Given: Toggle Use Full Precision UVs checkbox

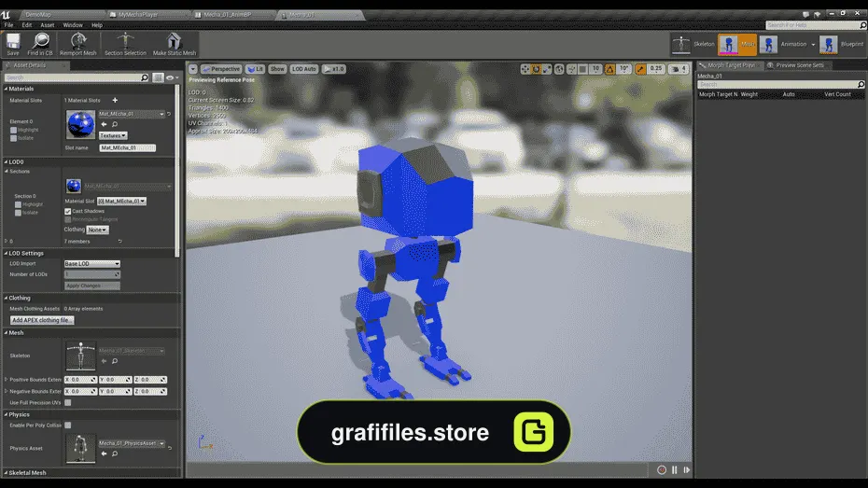Looking at the screenshot, I should 67,403.
